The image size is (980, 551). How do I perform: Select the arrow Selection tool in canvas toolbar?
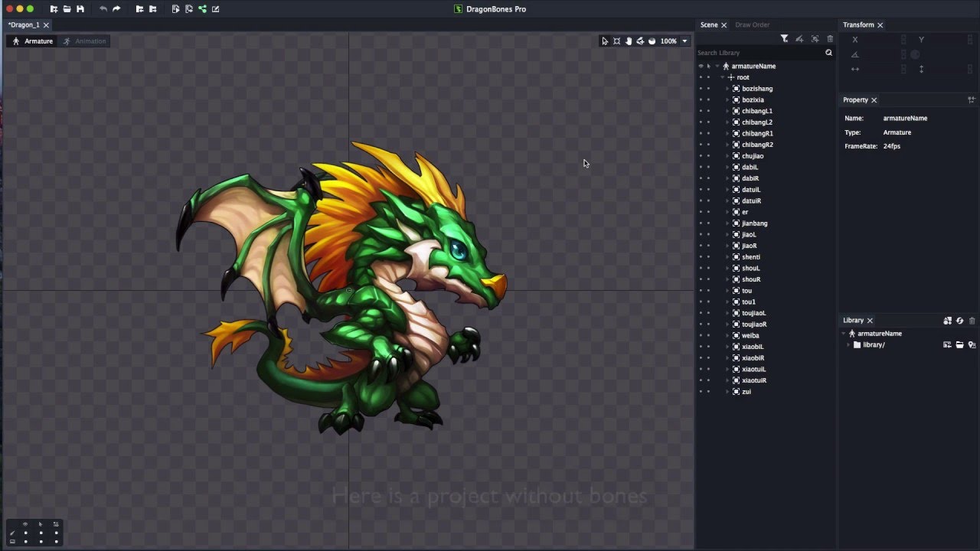(x=605, y=41)
